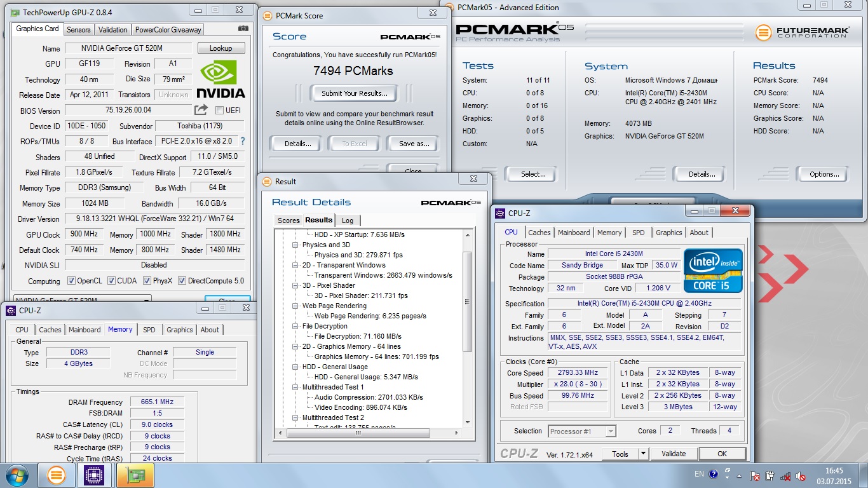This screenshot has height=488, width=868.
Task: Click the Result Details vertical scrollbar thumb
Action: coord(468,302)
